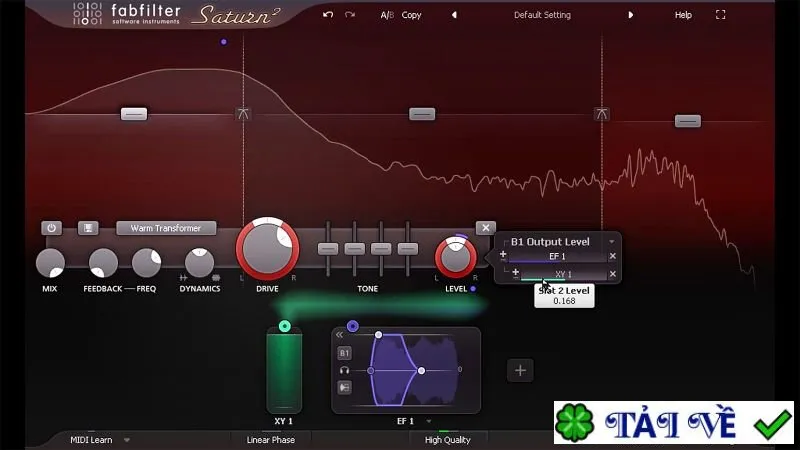Image resolution: width=800 pixels, height=450 pixels.
Task: Click the redo arrow icon
Action: tap(349, 15)
